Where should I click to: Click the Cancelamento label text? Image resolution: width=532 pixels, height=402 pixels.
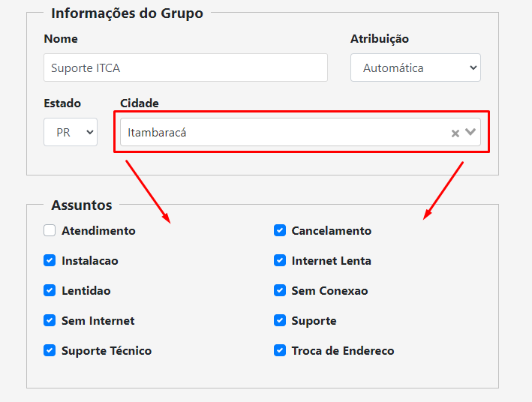tap(331, 231)
